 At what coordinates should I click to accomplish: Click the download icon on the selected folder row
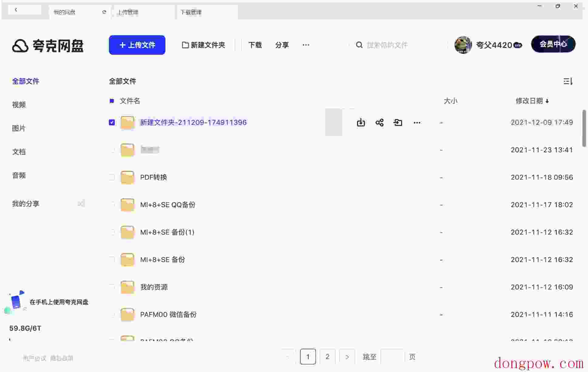[361, 123]
